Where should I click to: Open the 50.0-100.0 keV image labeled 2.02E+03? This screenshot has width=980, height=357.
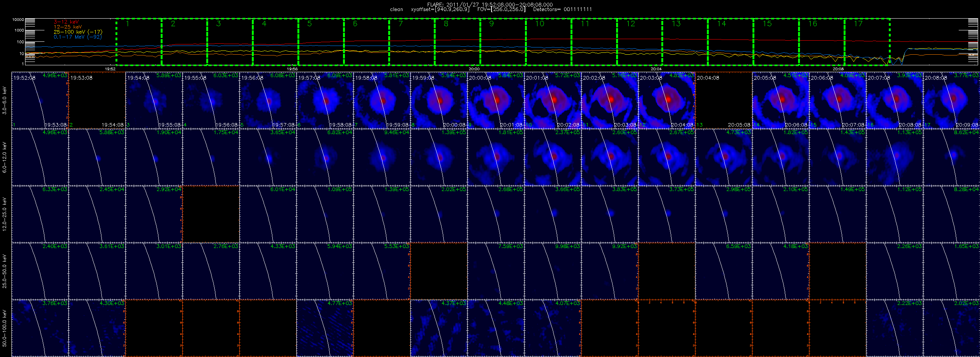click(x=952, y=329)
